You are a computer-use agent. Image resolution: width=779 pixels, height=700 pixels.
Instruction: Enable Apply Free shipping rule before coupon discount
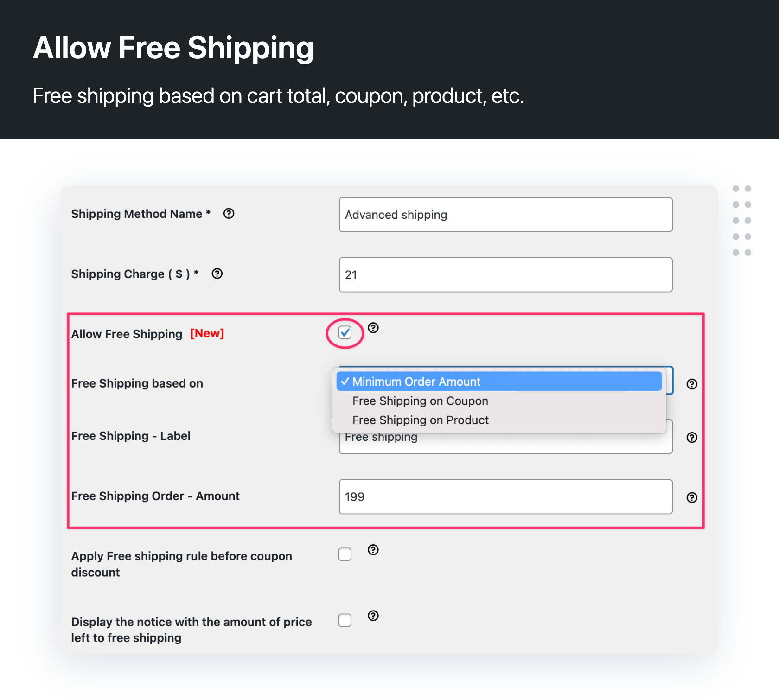(x=345, y=554)
